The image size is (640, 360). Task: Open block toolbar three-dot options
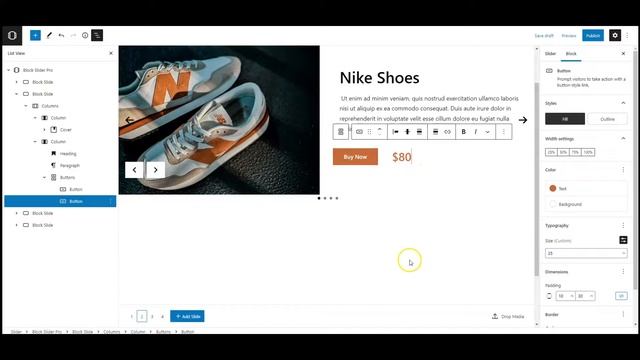pos(503,132)
